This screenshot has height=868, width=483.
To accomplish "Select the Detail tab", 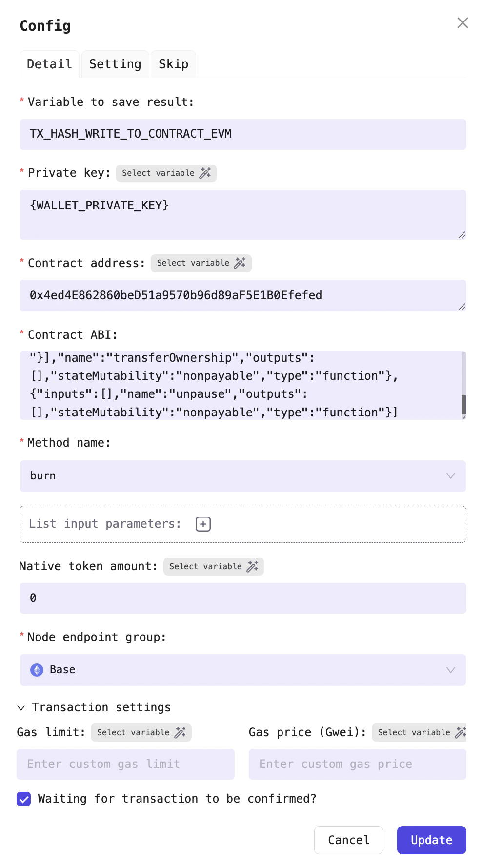I will click(49, 63).
